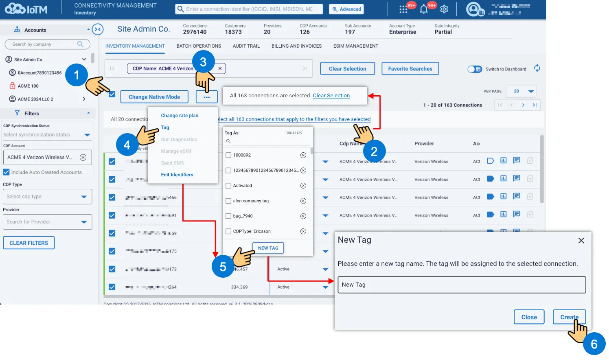Open the notifications bell

424,9
